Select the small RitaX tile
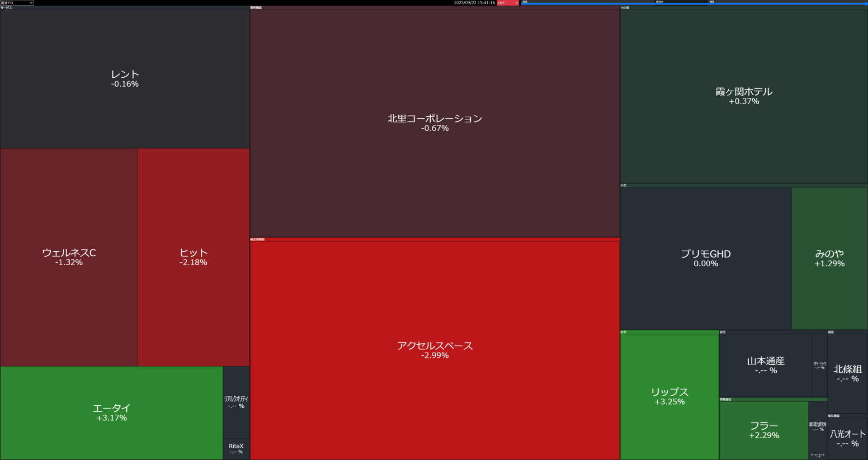The width and height of the screenshot is (868, 460). pyautogui.click(x=236, y=449)
